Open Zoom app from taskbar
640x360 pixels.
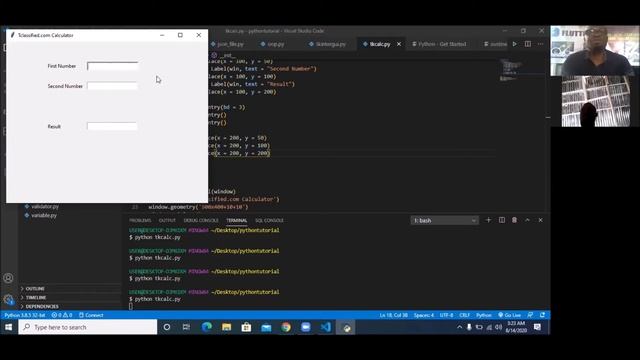pos(306,327)
